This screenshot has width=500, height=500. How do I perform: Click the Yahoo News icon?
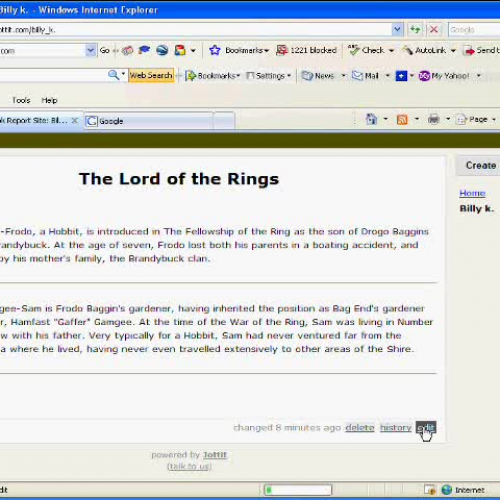(307, 76)
